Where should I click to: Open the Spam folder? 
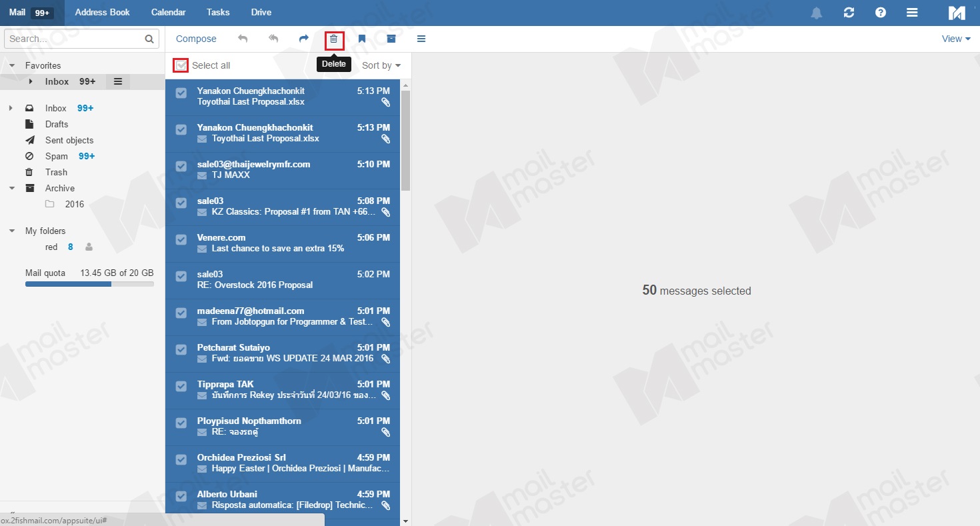(57, 156)
